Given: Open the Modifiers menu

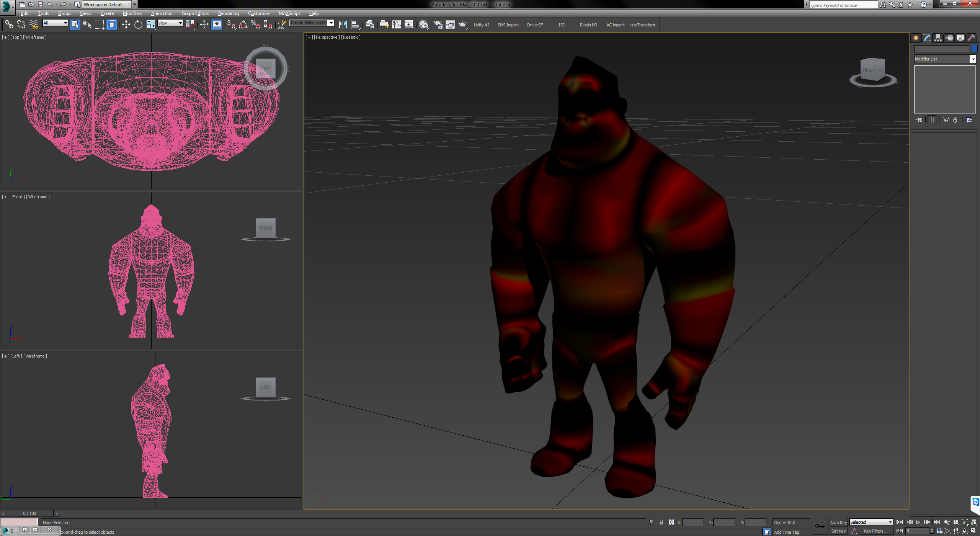Looking at the screenshot, I should point(132,13).
